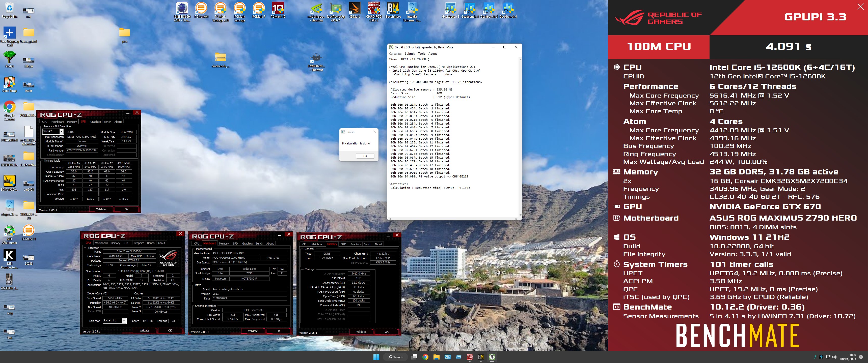Launch Free Snipping Tool desktop icon
The height and width of the screenshot is (363, 868).
click(x=9, y=36)
